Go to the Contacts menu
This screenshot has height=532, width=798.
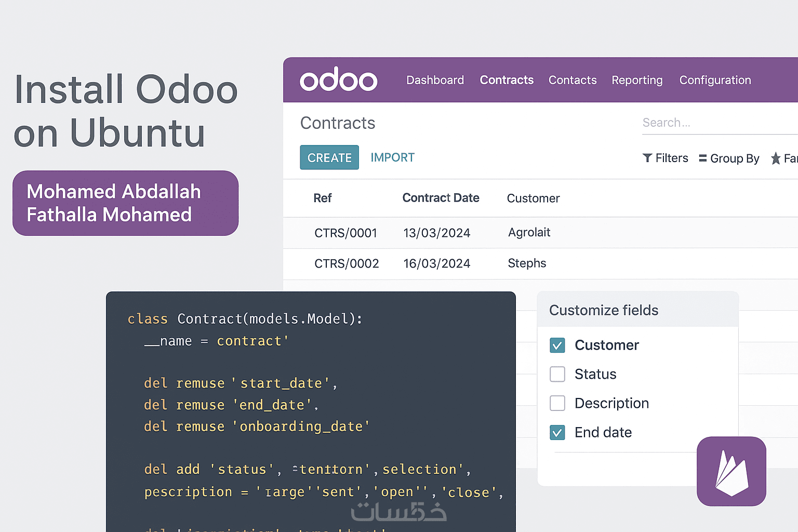pos(573,80)
